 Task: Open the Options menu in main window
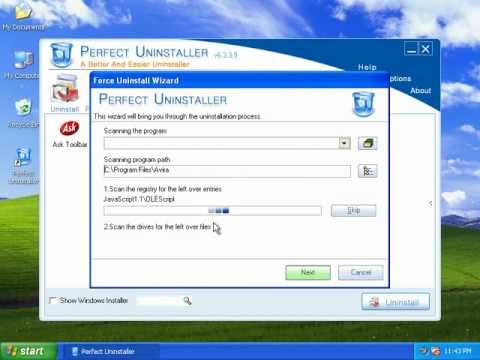[x=400, y=79]
